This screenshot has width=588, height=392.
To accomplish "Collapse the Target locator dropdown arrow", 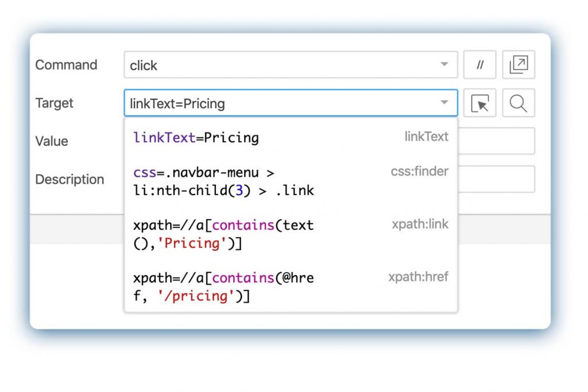I will pos(444,103).
